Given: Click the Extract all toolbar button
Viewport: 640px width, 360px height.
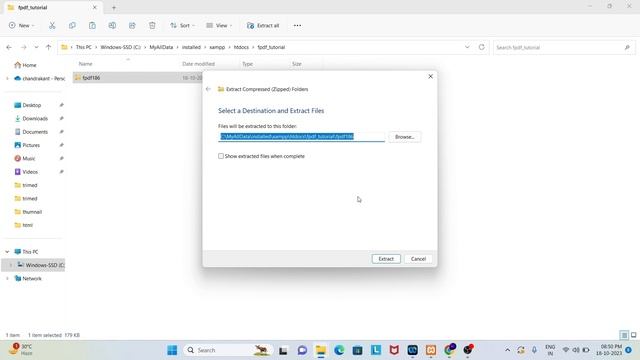Looking at the screenshot, I should click(263, 25).
